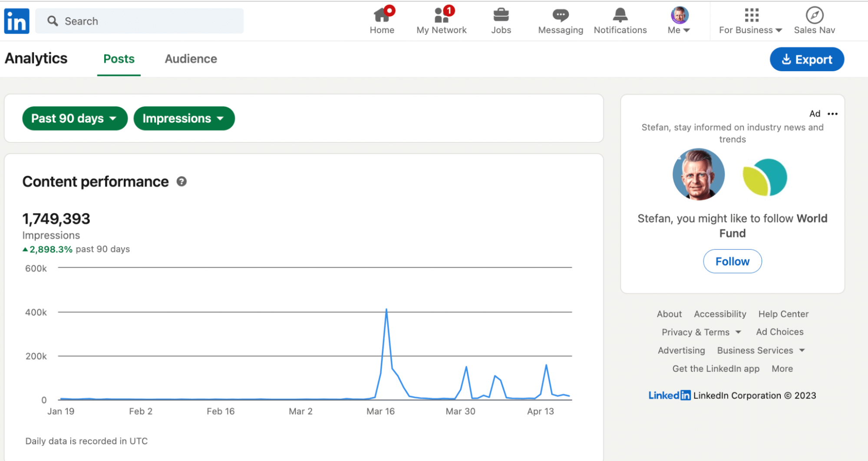
Task: Open the Home feed icon
Action: point(382,15)
